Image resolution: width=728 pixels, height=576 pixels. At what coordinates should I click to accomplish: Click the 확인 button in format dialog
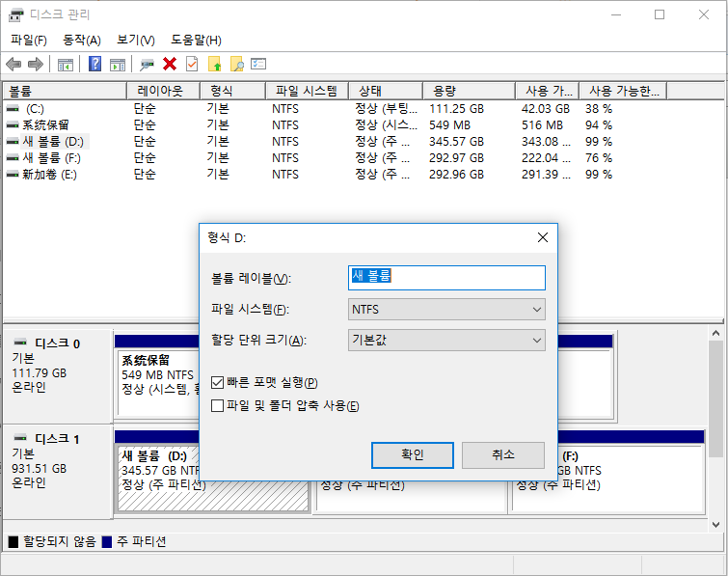413,454
